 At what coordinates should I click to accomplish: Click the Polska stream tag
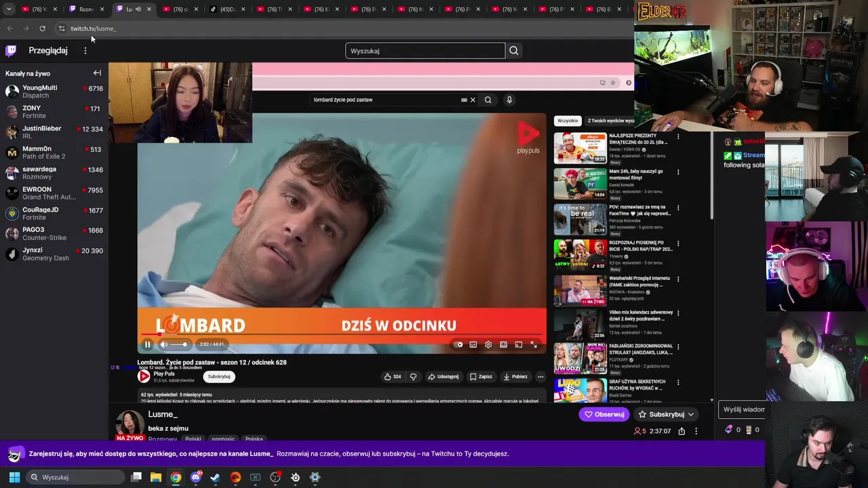[x=254, y=439]
